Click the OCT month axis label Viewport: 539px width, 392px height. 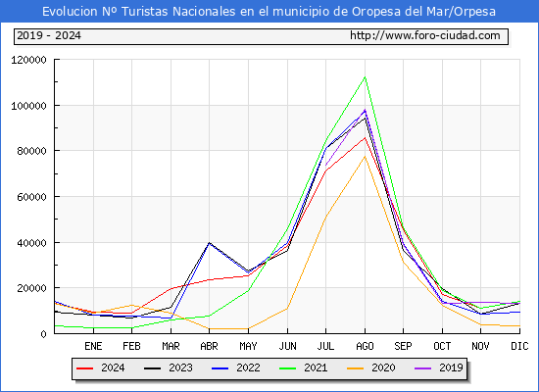coord(442,346)
